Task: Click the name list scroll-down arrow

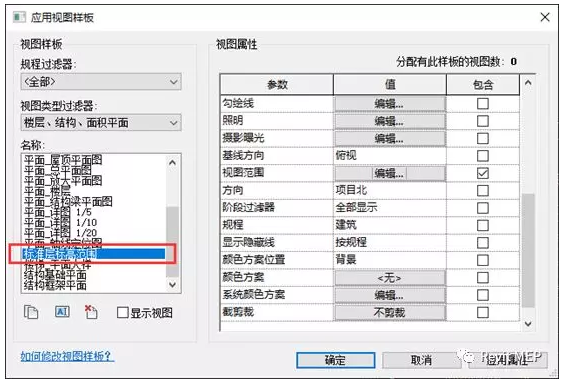Action: click(173, 285)
